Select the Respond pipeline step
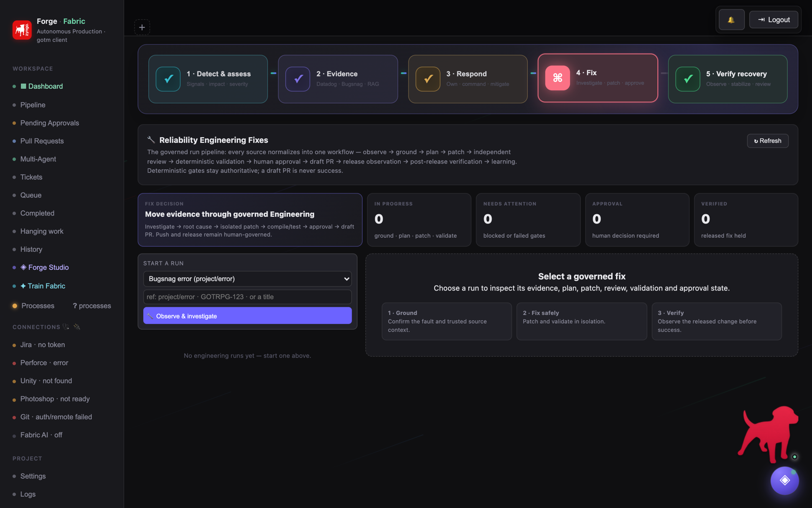The height and width of the screenshot is (508, 812). 468,79
